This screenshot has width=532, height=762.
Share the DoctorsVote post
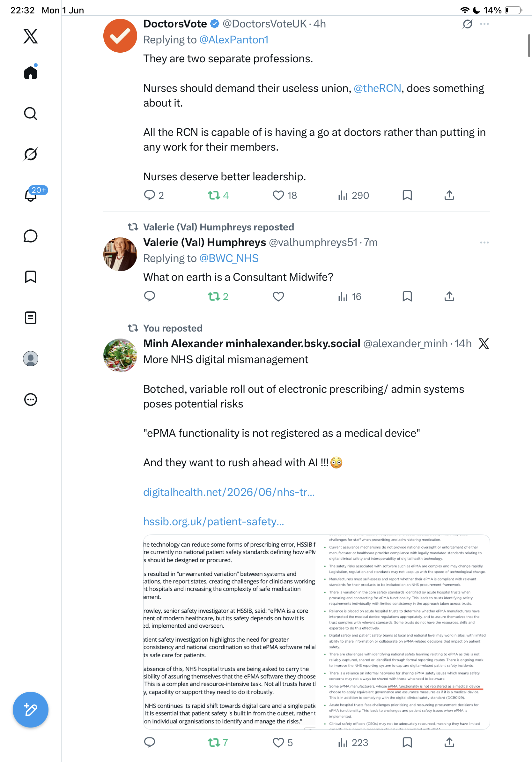[449, 195]
